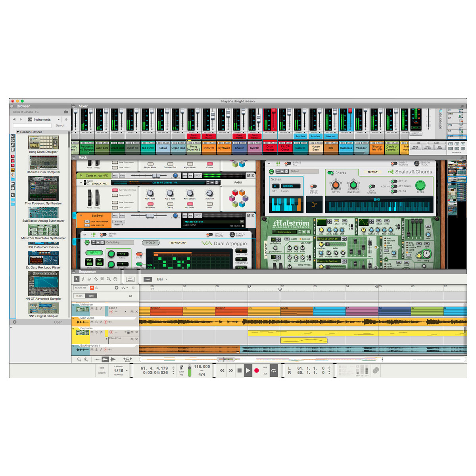Zoom out the sequencer horizontally

click(x=79, y=359)
